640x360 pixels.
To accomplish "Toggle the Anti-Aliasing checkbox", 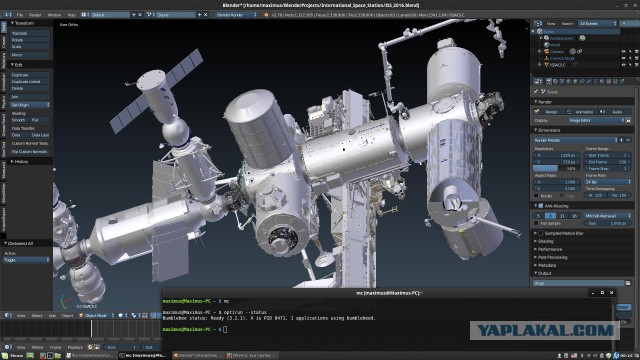I will tap(540, 206).
